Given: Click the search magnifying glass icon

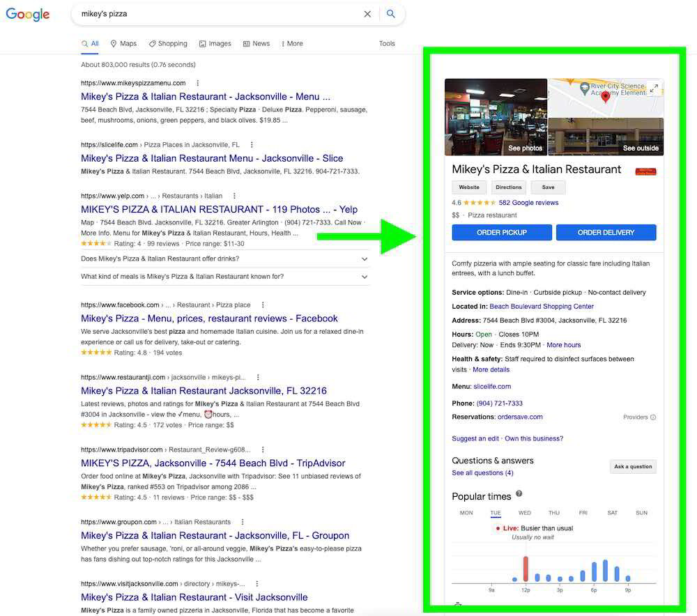Looking at the screenshot, I should point(391,13).
